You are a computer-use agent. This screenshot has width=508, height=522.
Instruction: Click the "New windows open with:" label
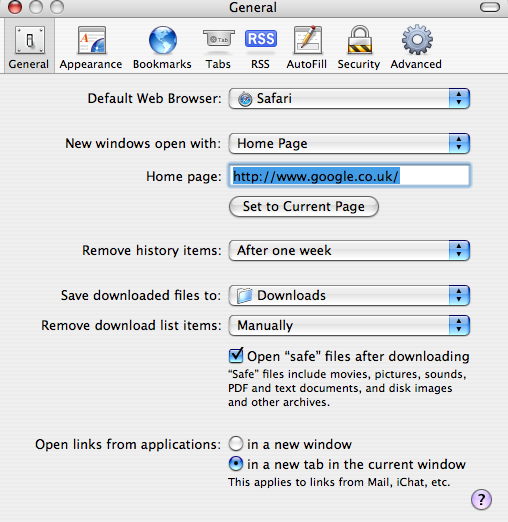[x=143, y=144]
